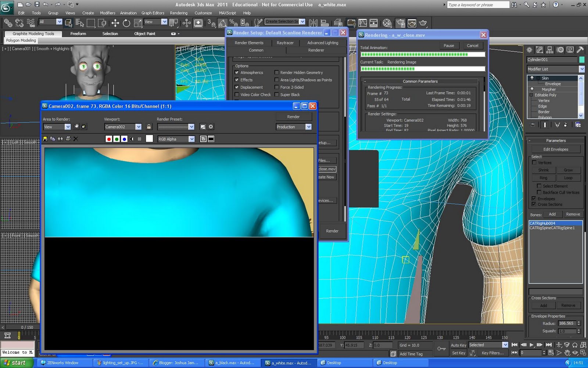Switch to the Raytracer tab
588x368 pixels.
285,43
